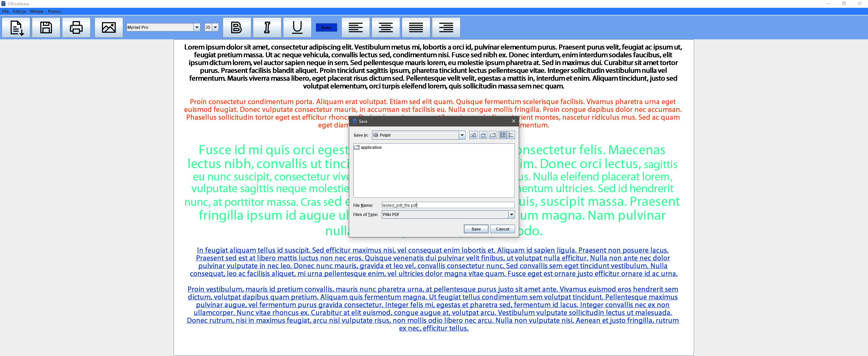The height and width of the screenshot is (356, 868).
Task: Open the Plik menu
Action: (5, 12)
